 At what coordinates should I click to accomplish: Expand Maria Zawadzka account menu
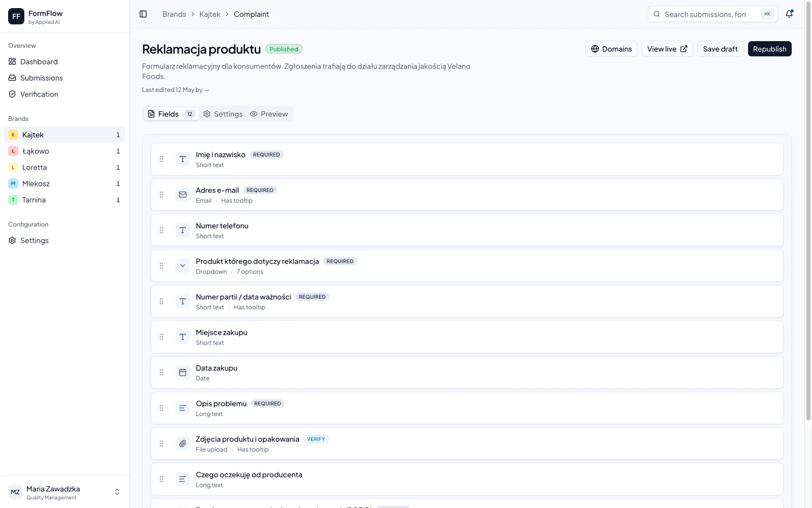coord(64,492)
